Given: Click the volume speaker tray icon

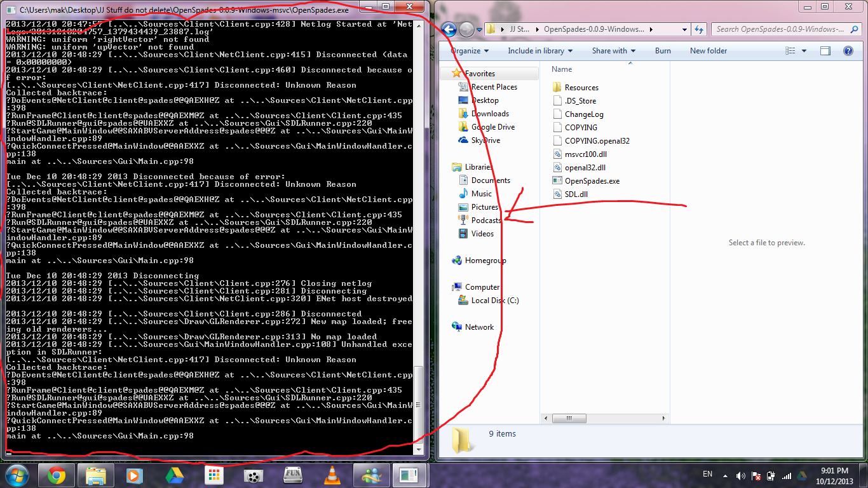Looking at the screenshot, I should pos(740,476).
